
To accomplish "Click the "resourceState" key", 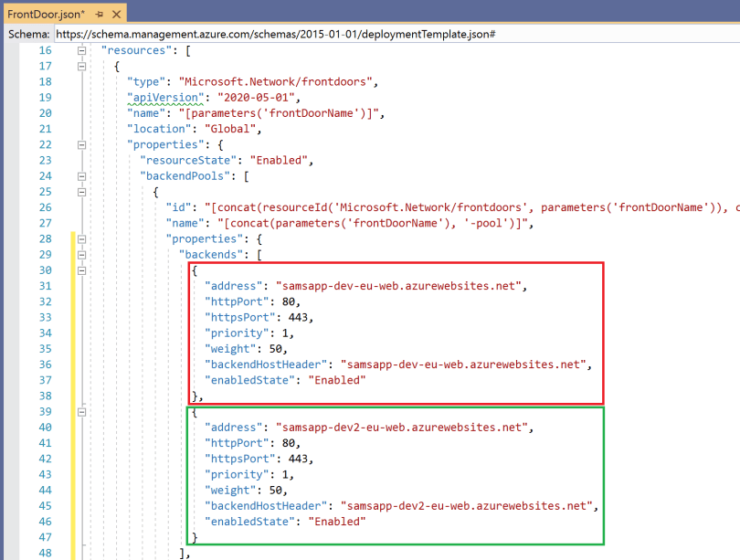I will [188, 161].
